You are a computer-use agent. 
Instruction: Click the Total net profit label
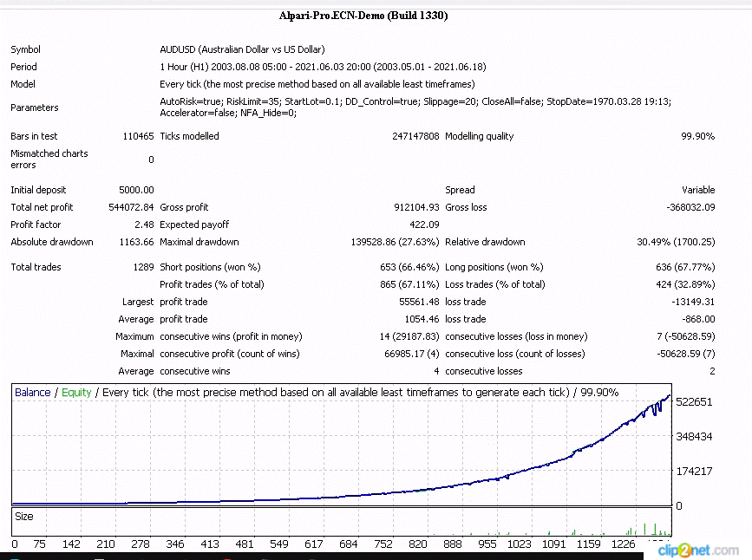[x=42, y=207]
